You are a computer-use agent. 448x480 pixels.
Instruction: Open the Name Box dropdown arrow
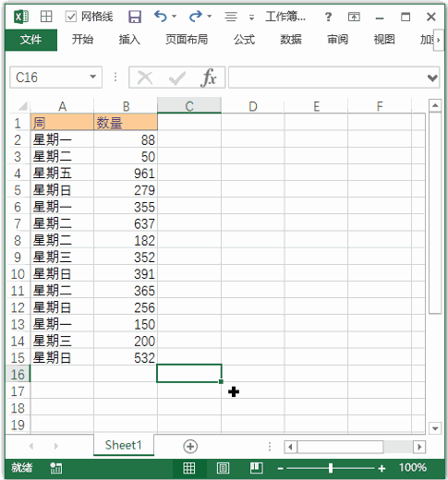click(x=93, y=77)
